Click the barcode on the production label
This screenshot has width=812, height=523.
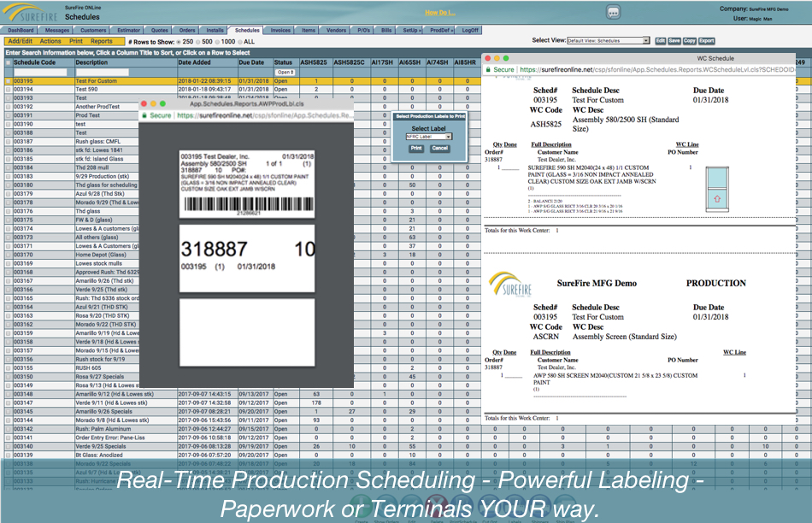tap(249, 204)
